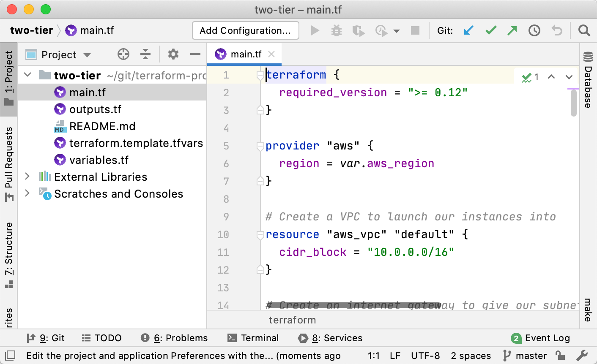Viewport: 597px width, 364px height.
Task: Update project from Git (blue arrow icon)
Action: 468,30
